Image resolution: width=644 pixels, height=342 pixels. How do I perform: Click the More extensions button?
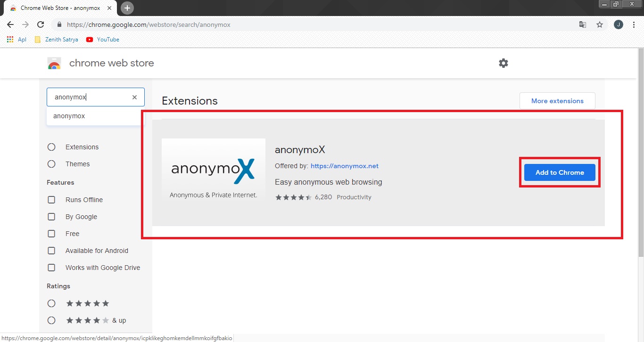[x=557, y=101]
